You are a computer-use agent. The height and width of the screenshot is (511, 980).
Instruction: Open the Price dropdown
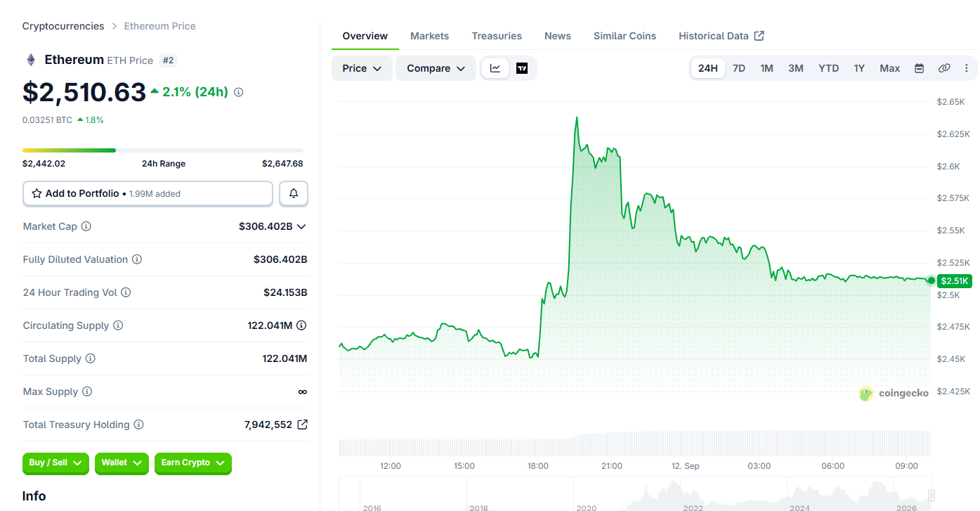coord(362,68)
